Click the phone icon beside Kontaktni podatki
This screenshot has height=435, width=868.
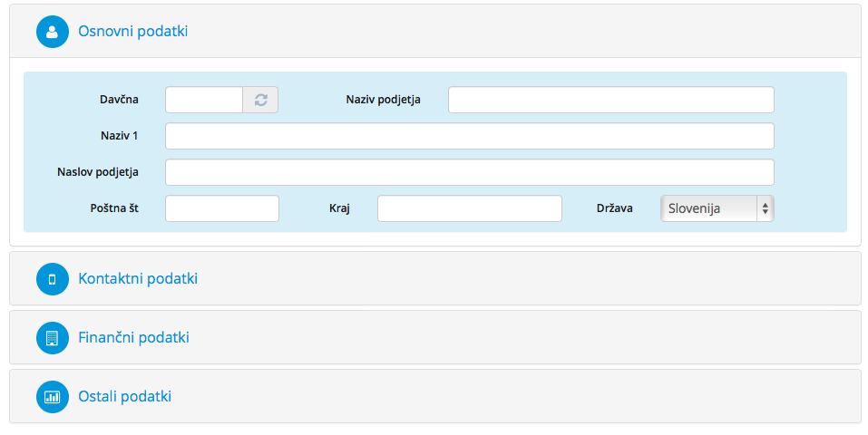(x=53, y=279)
